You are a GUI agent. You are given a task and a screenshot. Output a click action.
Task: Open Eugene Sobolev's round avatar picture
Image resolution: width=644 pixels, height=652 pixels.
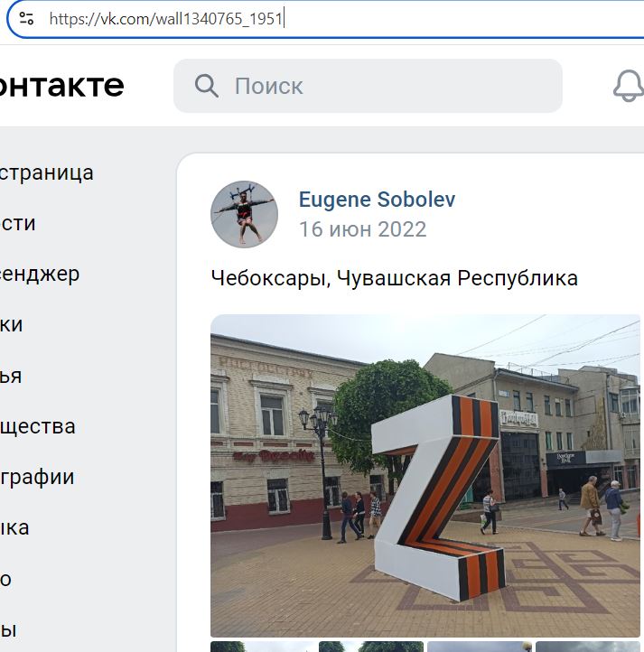click(x=244, y=214)
